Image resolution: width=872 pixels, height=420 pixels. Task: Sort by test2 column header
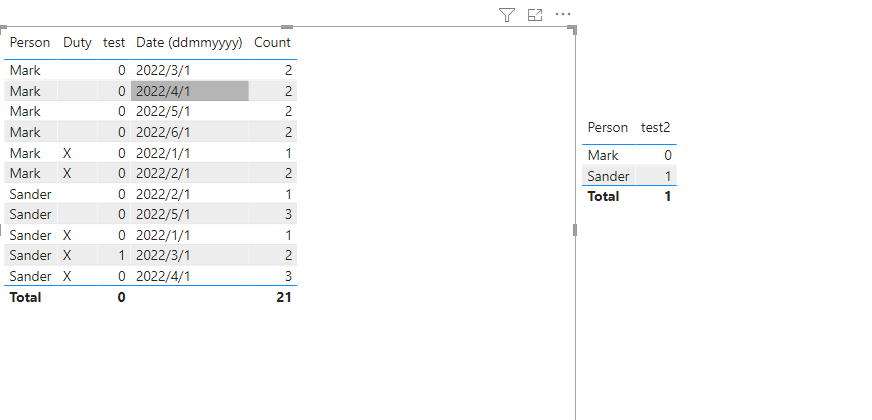(x=656, y=127)
